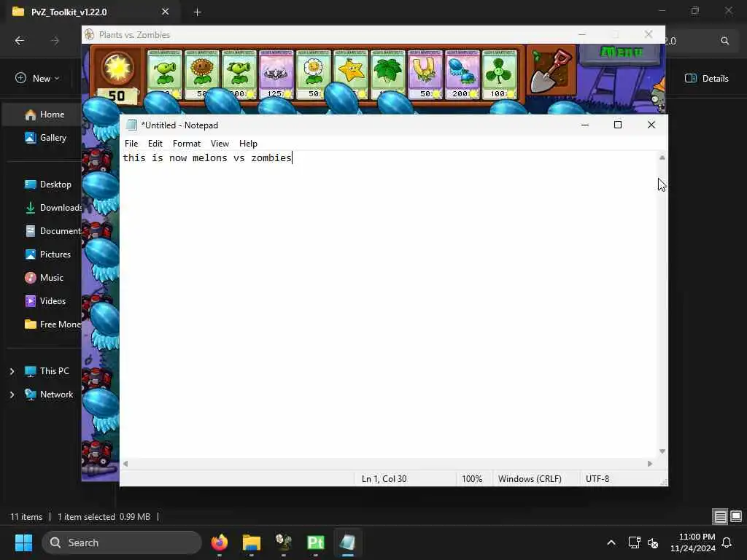The height and width of the screenshot is (560, 747).
Task: Select This PC in Explorer sidebar
Action: click(x=47, y=371)
